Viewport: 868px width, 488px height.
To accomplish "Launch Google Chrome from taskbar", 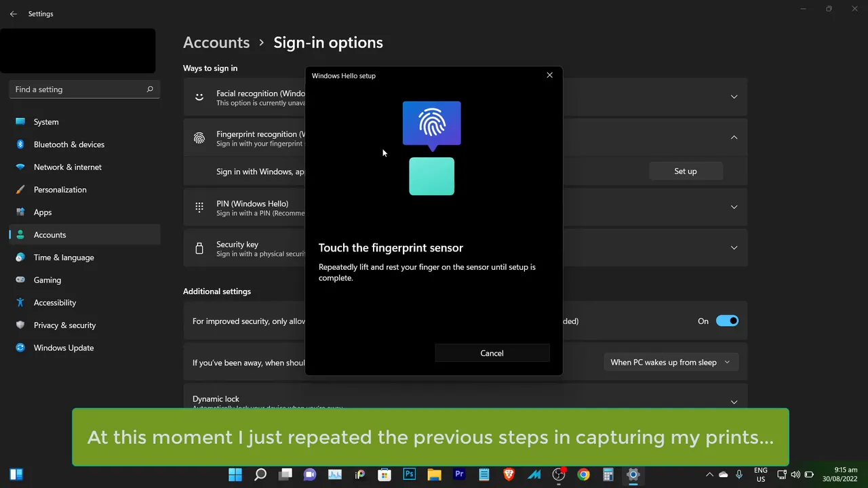I will click(583, 474).
